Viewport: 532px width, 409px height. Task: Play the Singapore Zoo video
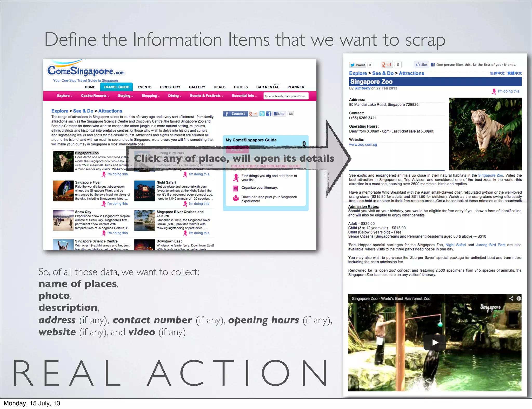tap(435, 343)
